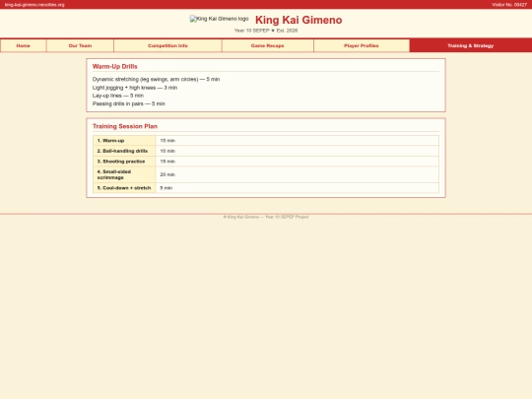This screenshot has width=532, height=399.
Task: Click the 3. Shooting practice cell
Action: coord(124,162)
